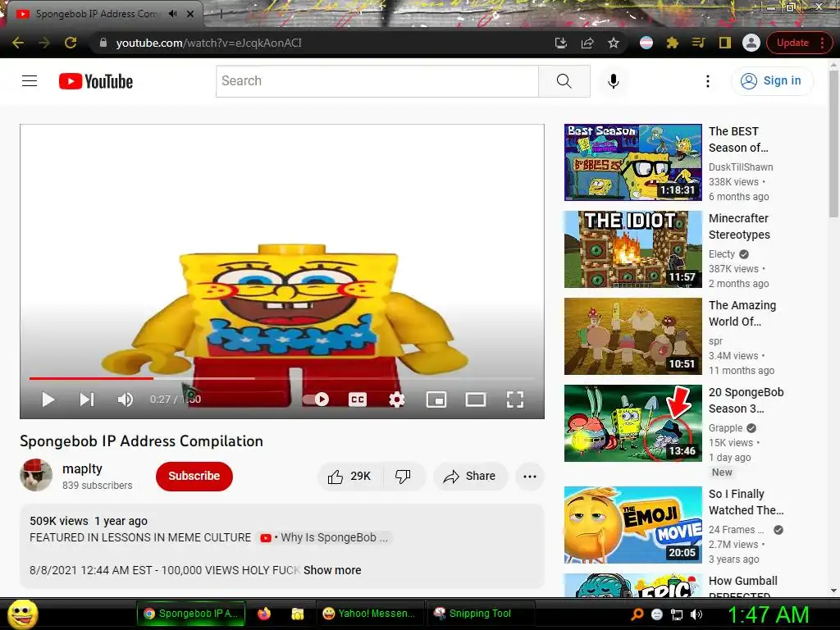The height and width of the screenshot is (630, 840).
Task: Close the Spongebob IP Address tab
Action: [x=190, y=14]
